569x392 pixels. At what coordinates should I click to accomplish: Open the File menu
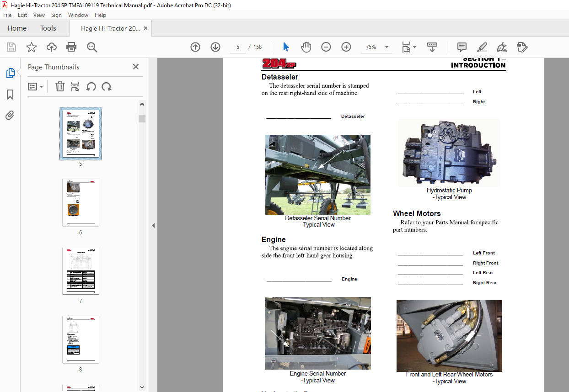click(7, 15)
